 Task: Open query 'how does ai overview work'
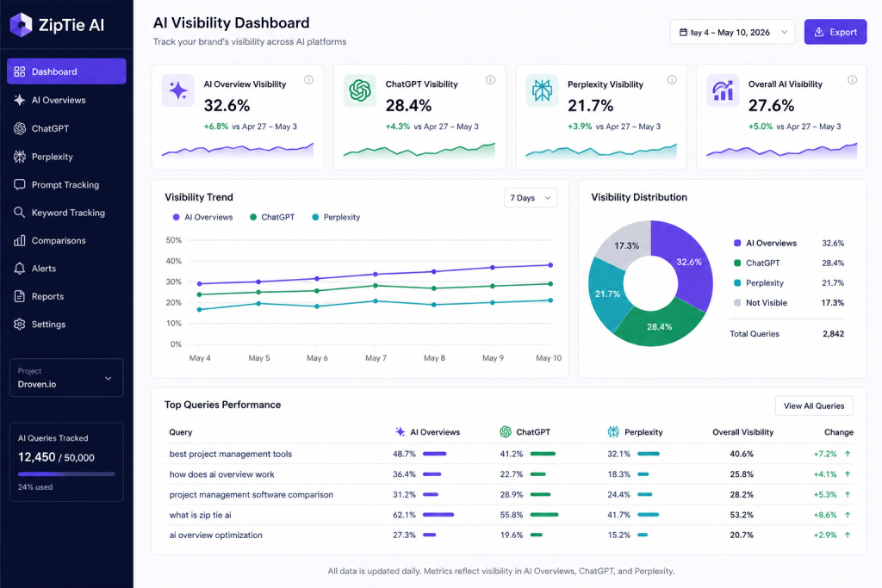click(221, 474)
